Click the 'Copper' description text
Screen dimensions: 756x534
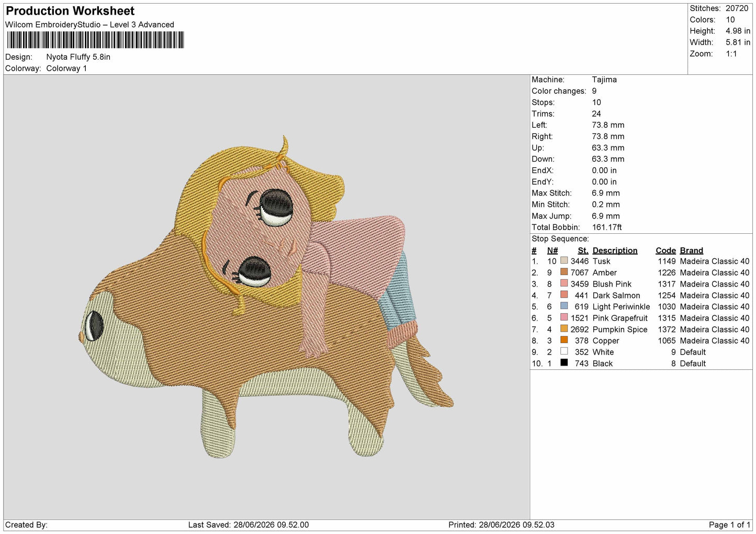pyautogui.click(x=605, y=340)
